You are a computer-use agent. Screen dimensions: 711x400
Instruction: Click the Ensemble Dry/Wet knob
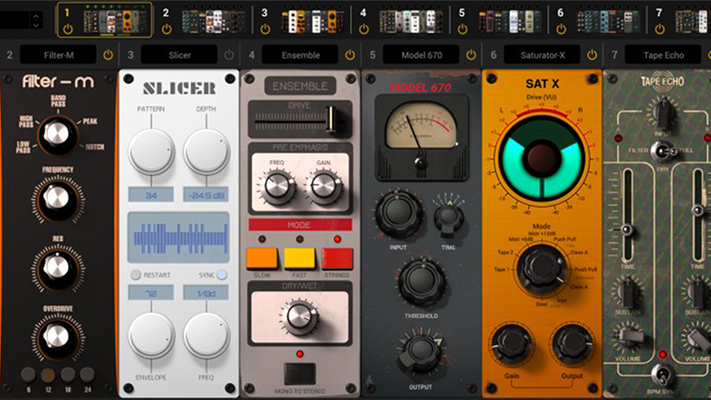[x=300, y=316]
